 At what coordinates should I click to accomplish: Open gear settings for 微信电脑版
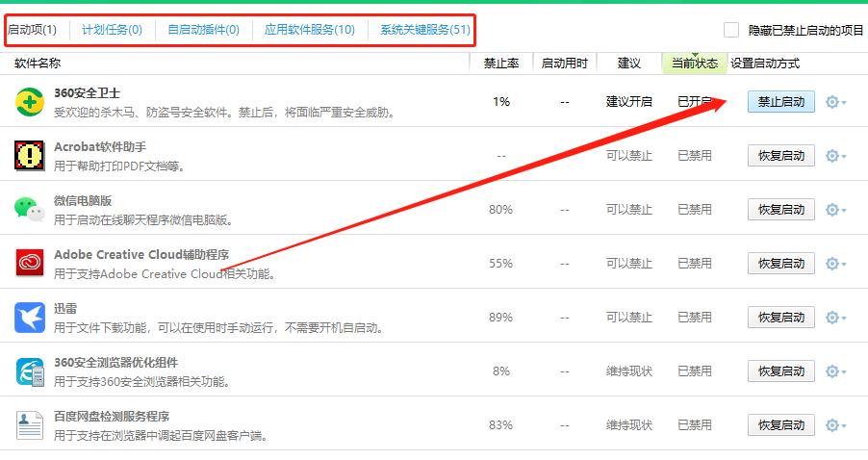835,210
